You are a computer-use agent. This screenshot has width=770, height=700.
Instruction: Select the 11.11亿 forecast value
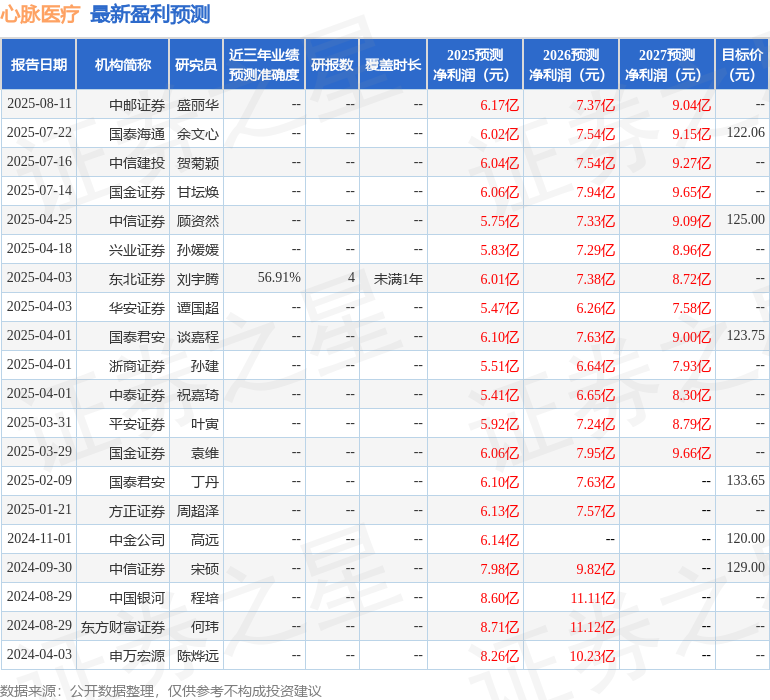tap(593, 598)
